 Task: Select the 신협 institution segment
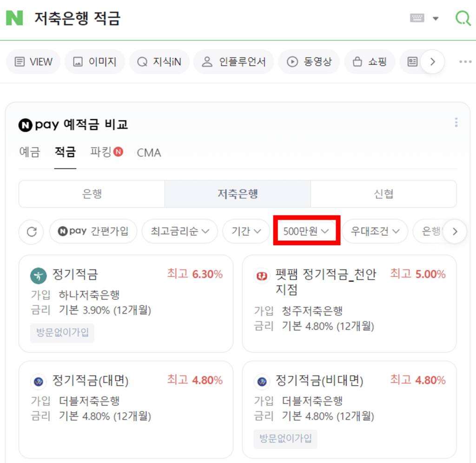[383, 194]
